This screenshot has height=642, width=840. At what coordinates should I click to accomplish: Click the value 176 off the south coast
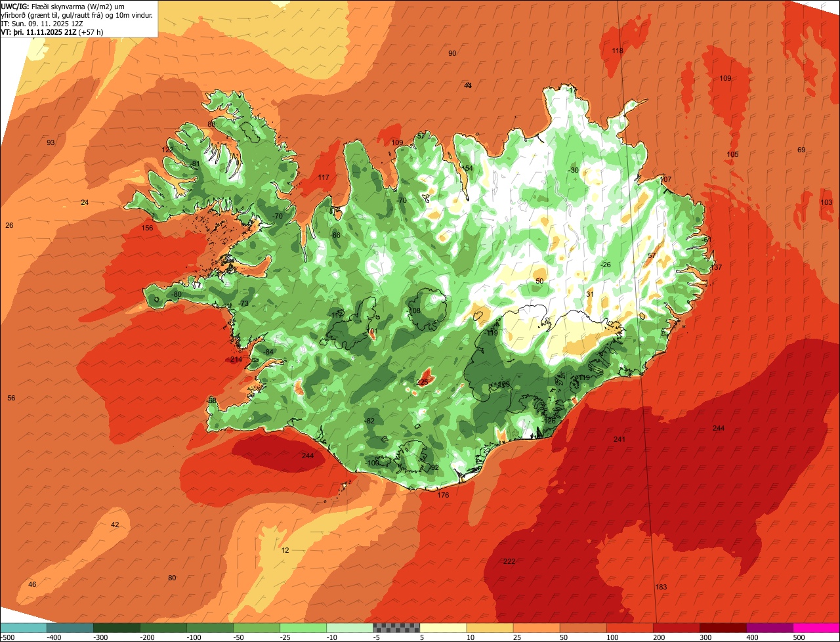(443, 495)
